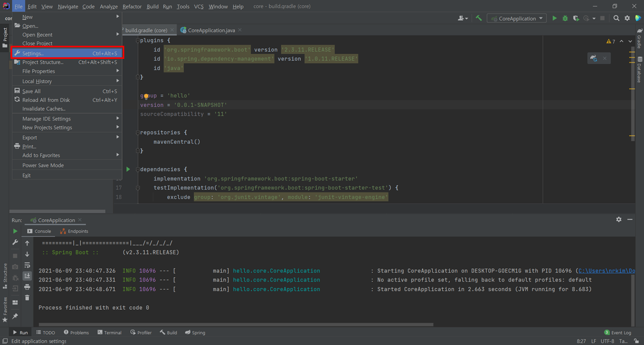Click Scroll Down arrow in console
The height and width of the screenshot is (345, 644).
27,254
